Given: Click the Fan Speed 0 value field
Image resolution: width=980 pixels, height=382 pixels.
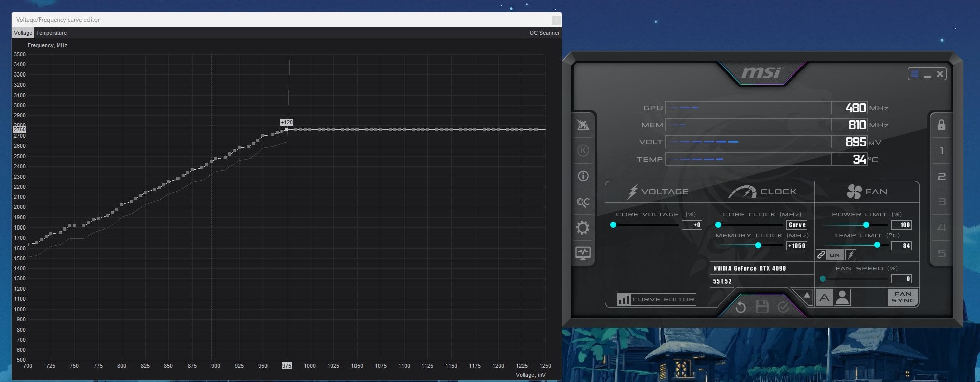Looking at the screenshot, I should point(902,279).
